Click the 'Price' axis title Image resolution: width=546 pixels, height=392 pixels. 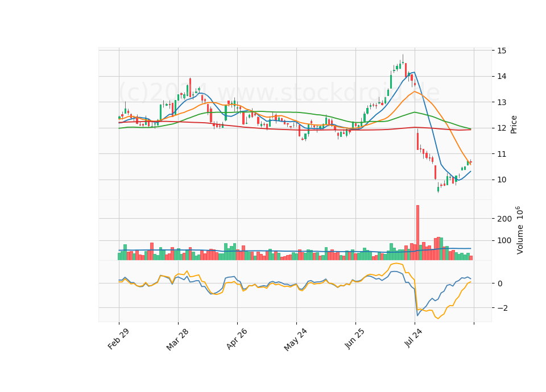513,124
